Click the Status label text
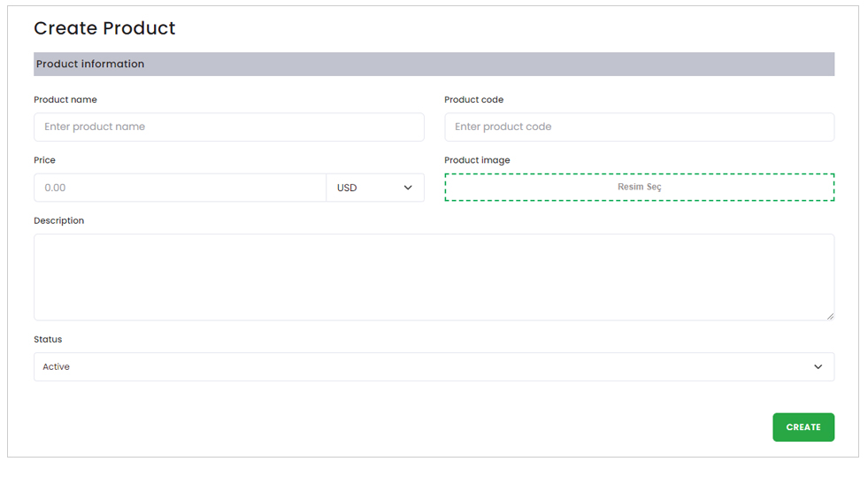The width and height of the screenshot is (868, 477). point(48,339)
